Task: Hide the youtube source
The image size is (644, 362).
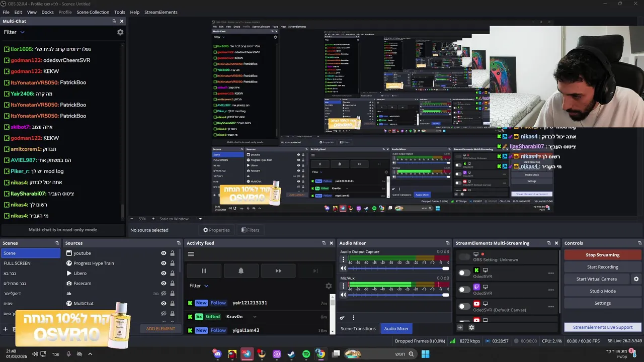Action: 164,253
